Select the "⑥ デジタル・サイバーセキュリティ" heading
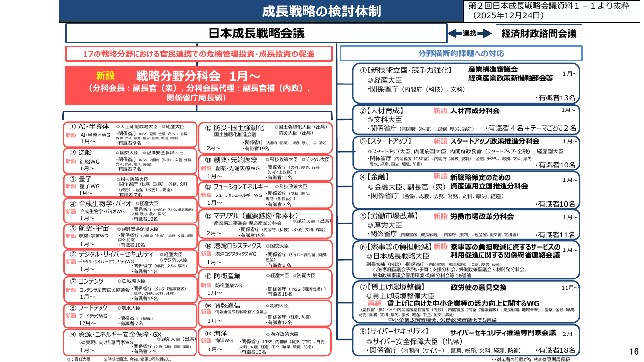 pyautogui.click(x=111, y=254)
